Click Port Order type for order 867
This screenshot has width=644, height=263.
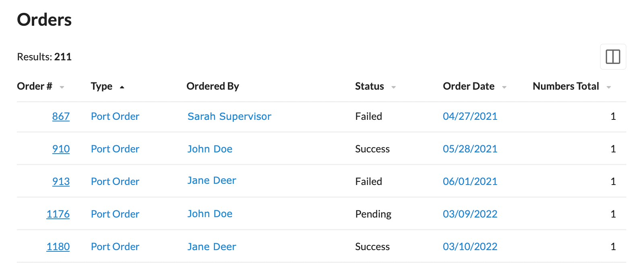115,116
